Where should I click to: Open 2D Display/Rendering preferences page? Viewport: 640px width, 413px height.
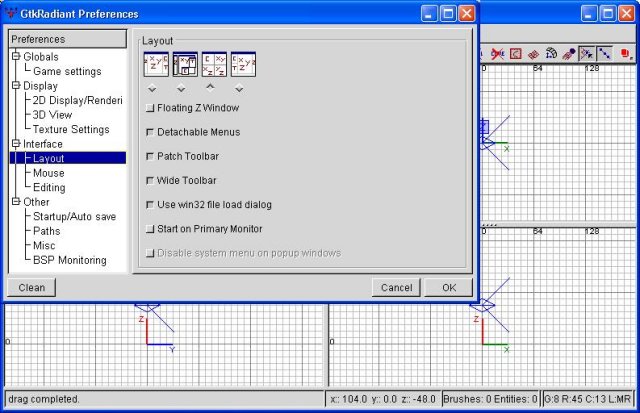click(x=78, y=100)
